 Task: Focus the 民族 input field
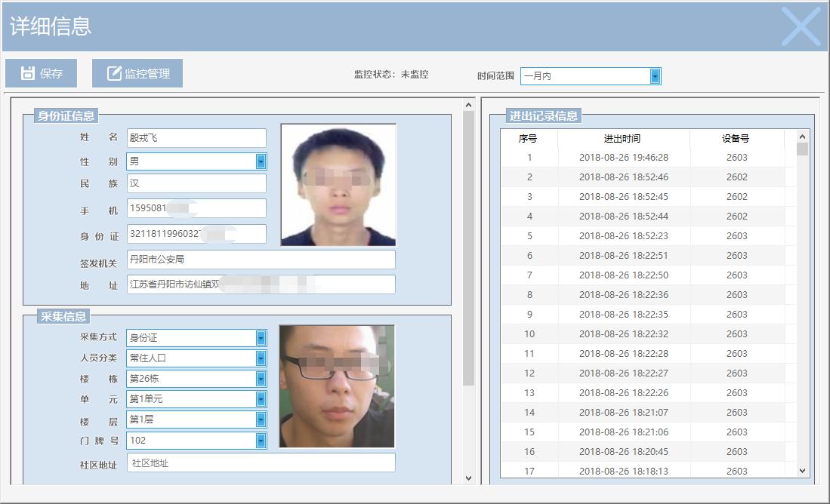pos(196,183)
